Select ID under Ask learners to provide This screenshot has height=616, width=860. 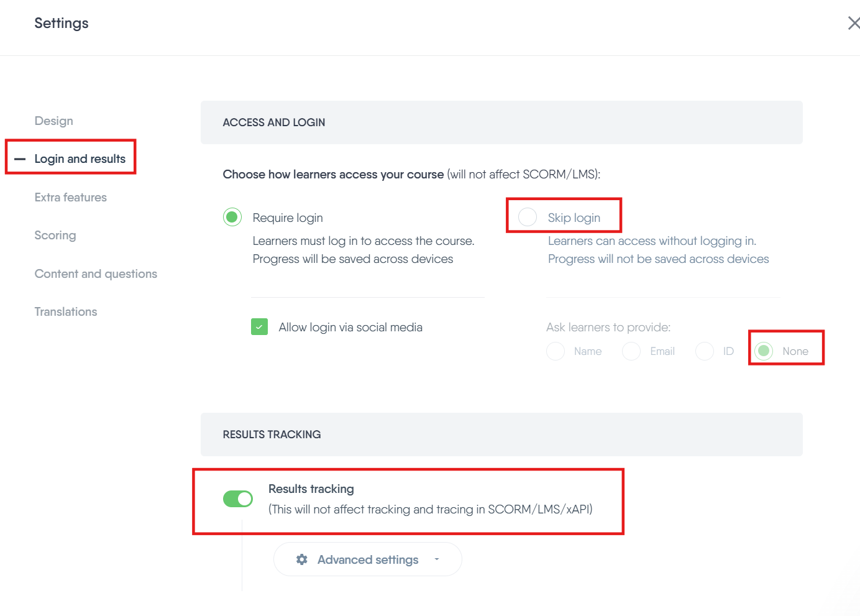[705, 351]
